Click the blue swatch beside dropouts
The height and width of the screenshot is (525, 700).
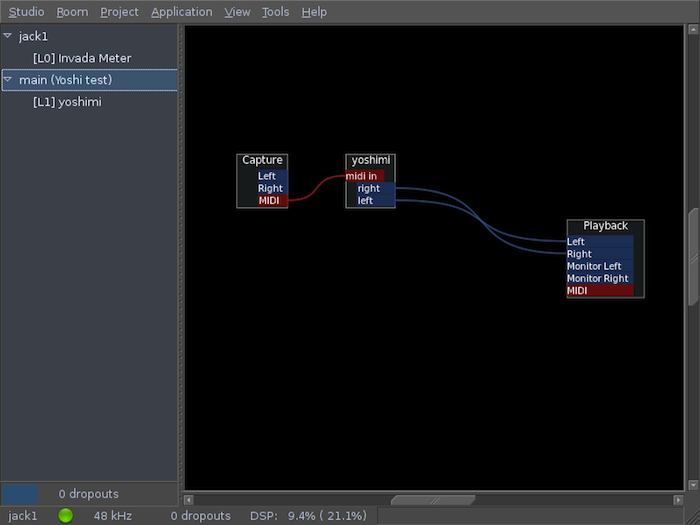pyautogui.click(x=20, y=494)
